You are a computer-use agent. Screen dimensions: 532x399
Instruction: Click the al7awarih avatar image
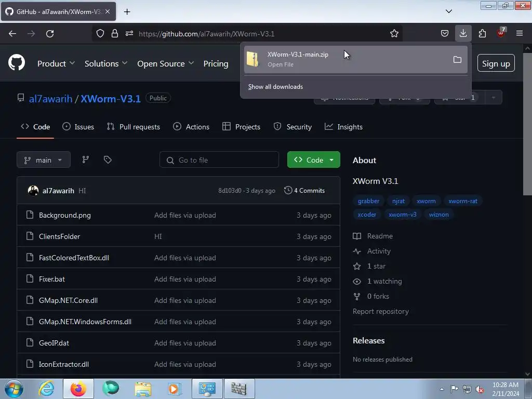click(x=33, y=190)
